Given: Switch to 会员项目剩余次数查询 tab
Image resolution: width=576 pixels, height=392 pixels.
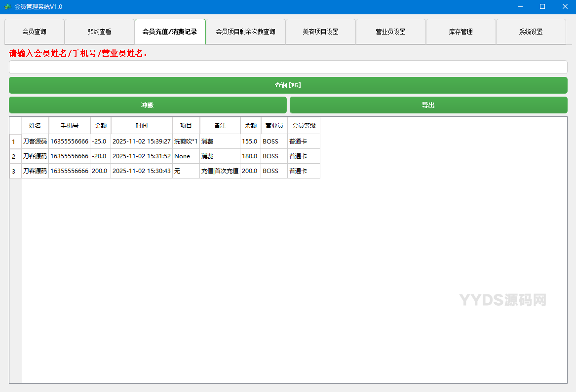Looking at the screenshot, I should (245, 31).
